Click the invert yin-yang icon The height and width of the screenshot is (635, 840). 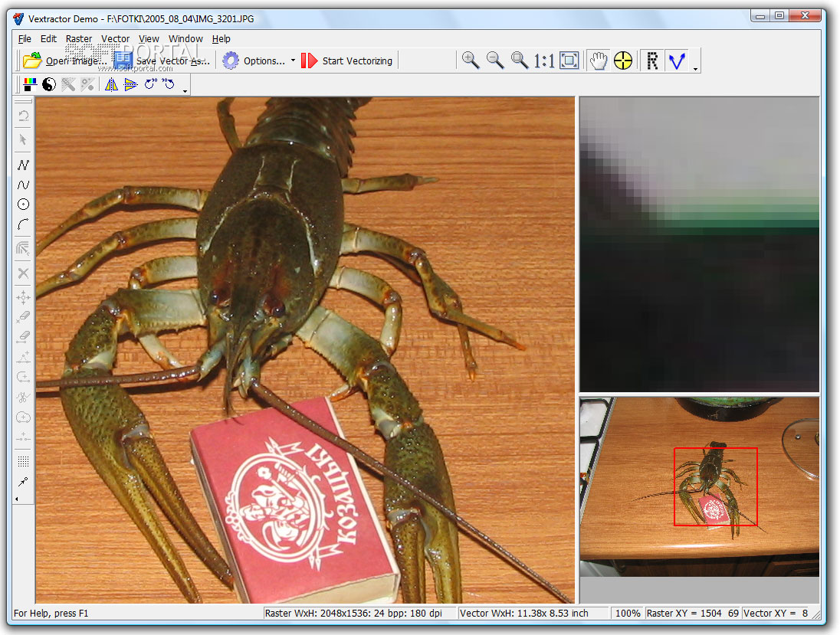tap(49, 84)
